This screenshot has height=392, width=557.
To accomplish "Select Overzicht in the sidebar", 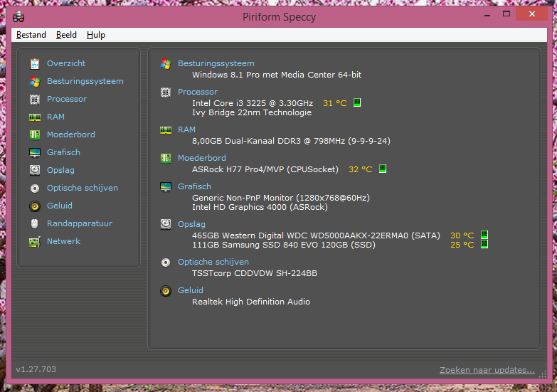I will pos(66,63).
